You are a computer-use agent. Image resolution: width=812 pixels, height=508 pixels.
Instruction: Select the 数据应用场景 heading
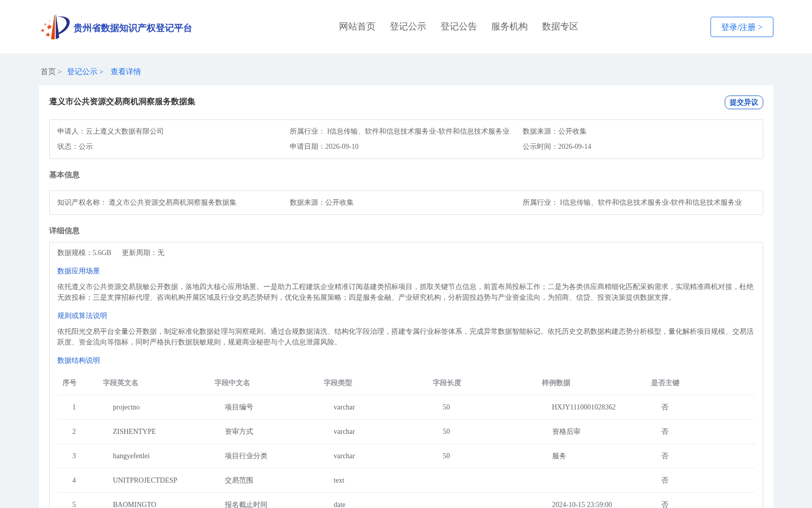79,271
